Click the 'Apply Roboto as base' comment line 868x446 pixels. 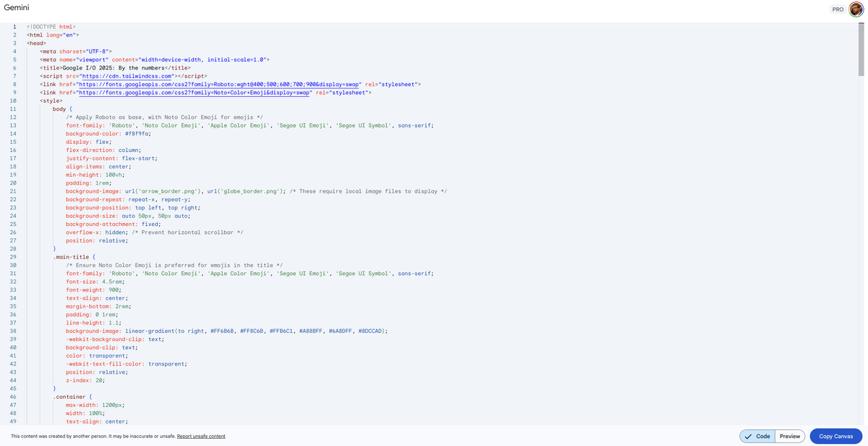(164, 117)
